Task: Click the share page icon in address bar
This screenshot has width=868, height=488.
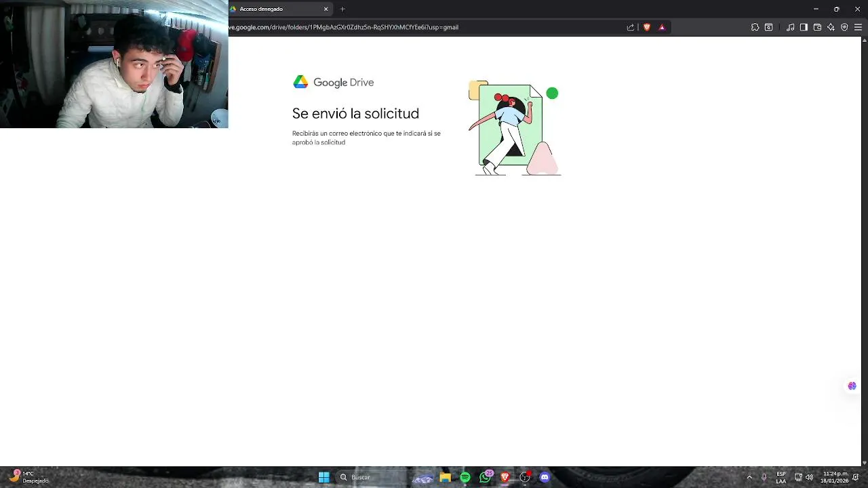Action: [x=630, y=27]
